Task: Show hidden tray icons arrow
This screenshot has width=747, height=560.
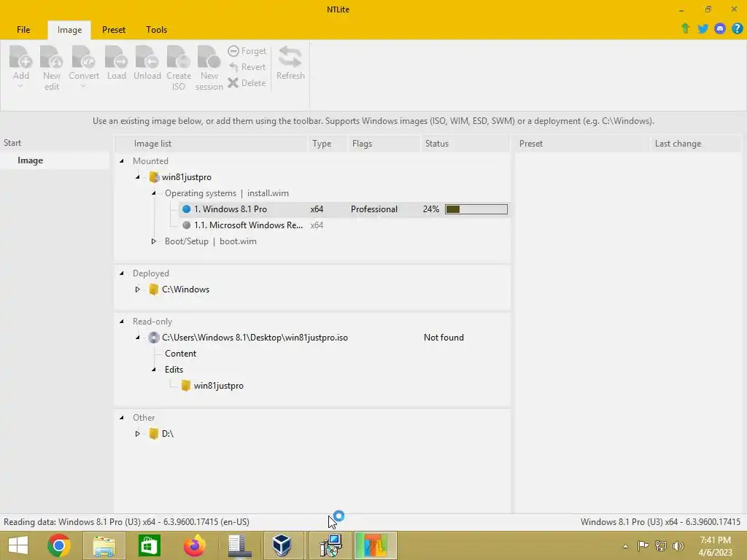Action: pos(625,546)
